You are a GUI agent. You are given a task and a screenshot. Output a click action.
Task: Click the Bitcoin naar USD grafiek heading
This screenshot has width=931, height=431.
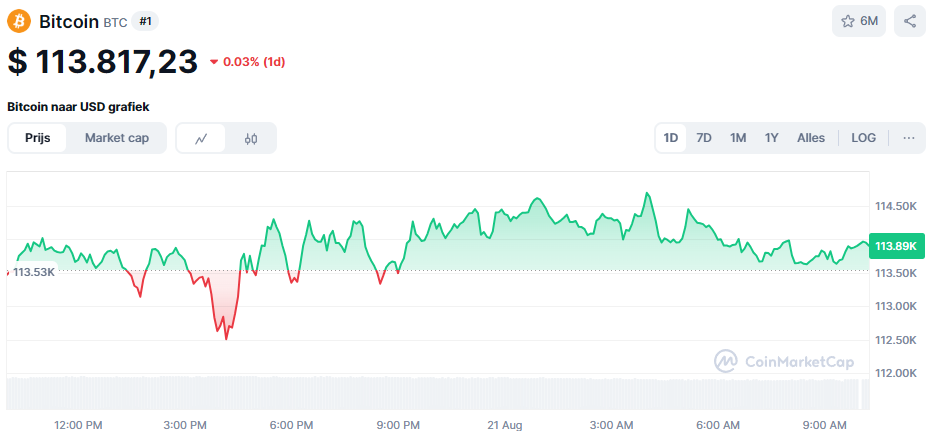point(78,107)
